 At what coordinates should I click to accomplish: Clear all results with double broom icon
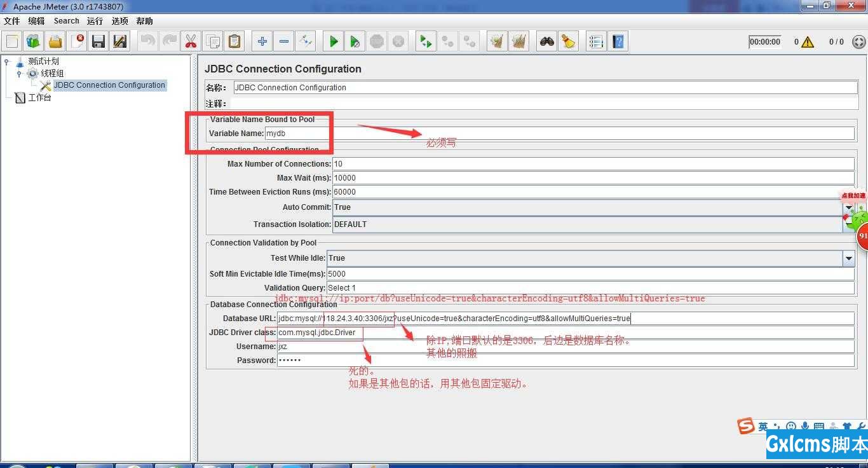click(x=519, y=41)
